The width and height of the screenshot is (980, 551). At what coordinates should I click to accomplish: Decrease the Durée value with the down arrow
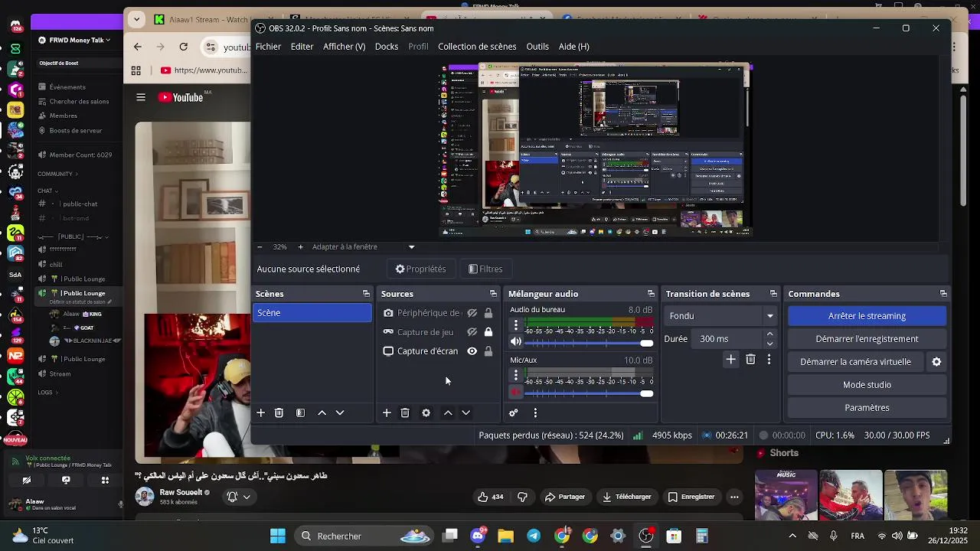769,343
